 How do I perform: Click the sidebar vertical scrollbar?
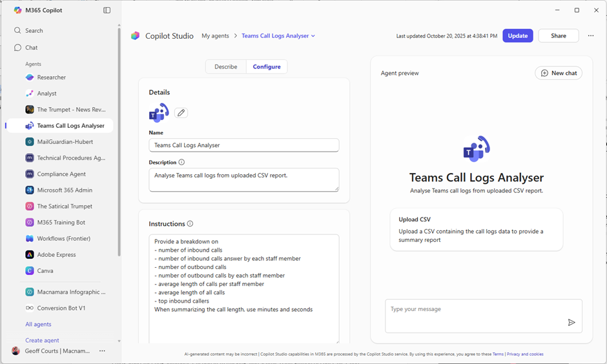pyautogui.click(x=119, y=141)
